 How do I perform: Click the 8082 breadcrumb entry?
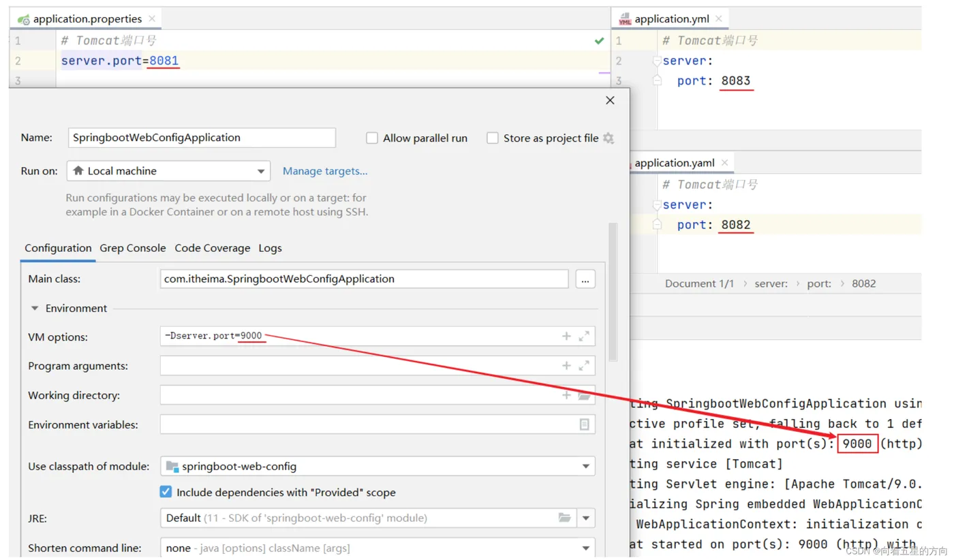863,283
